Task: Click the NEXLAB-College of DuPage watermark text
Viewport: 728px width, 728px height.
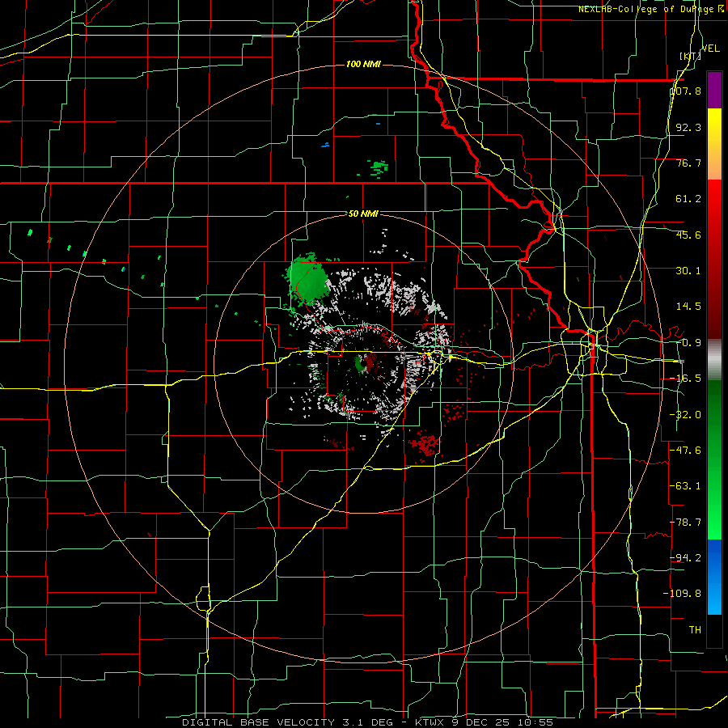Action: [x=650, y=9]
